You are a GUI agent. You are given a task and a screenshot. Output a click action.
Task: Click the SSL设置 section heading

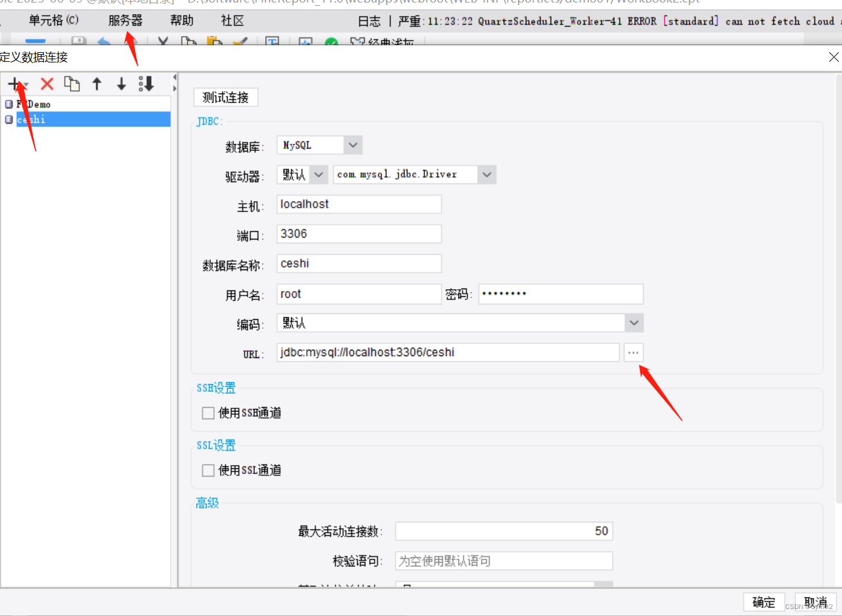tap(216, 445)
